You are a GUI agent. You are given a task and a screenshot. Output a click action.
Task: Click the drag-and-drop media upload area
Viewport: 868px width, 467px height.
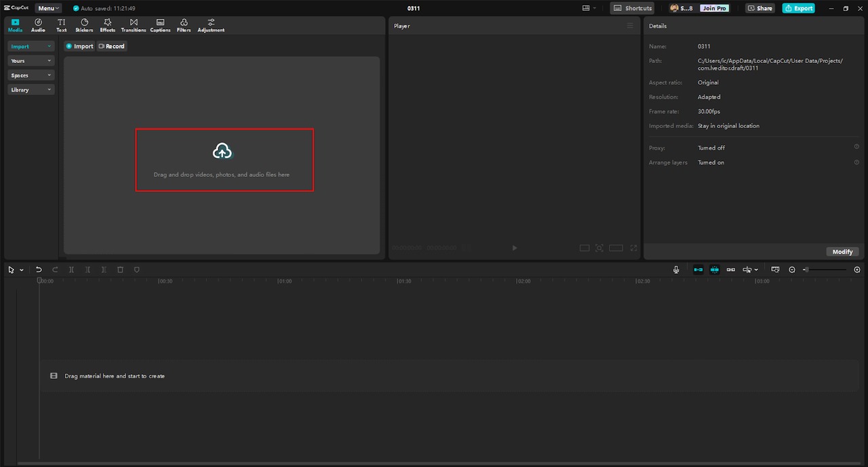224,159
